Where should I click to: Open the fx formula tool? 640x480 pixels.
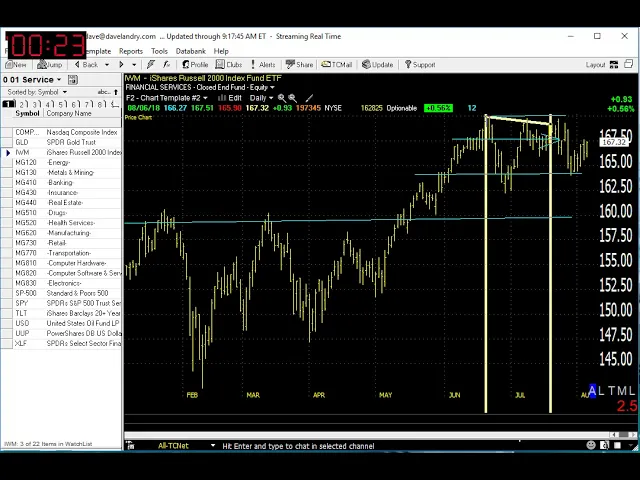pos(166,64)
